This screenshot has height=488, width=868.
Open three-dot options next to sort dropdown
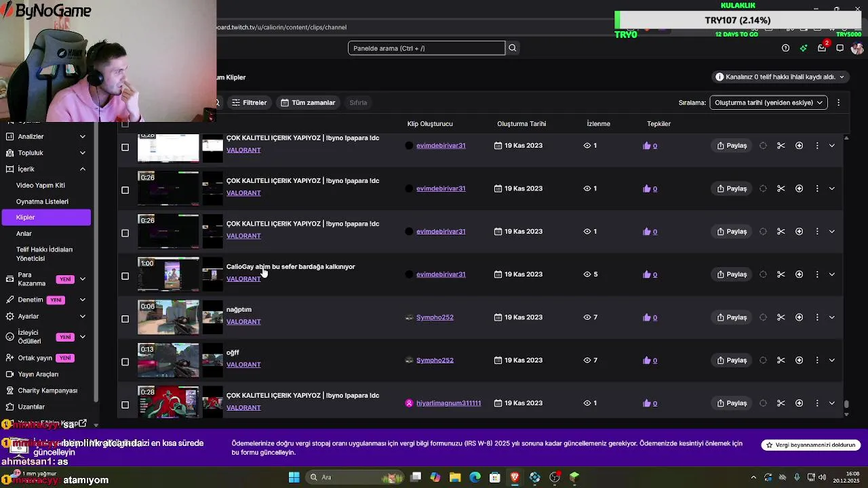tap(838, 102)
